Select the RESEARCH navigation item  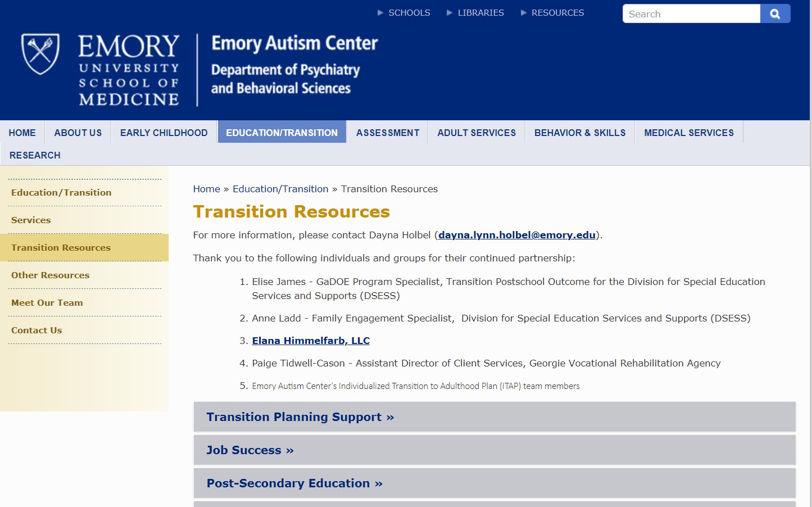(x=35, y=155)
